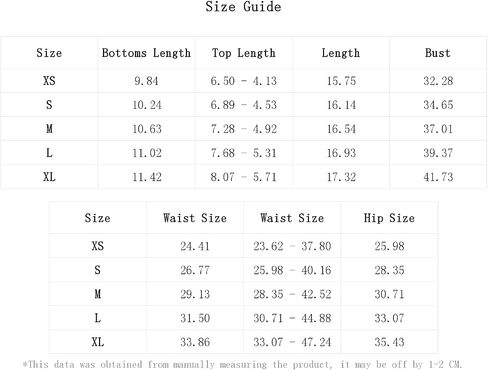The height and width of the screenshot is (370, 488).
Task: Click the Bust column header
Action: tap(438, 53)
